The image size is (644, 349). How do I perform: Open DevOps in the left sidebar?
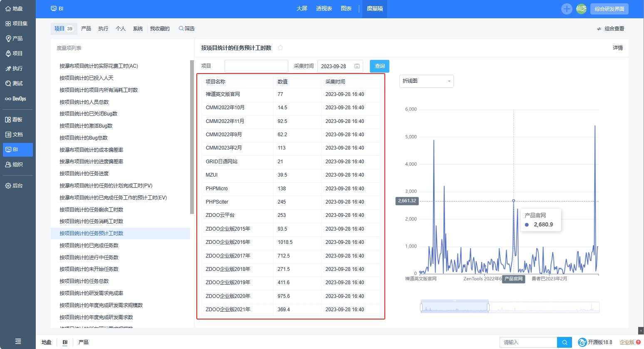click(x=16, y=99)
